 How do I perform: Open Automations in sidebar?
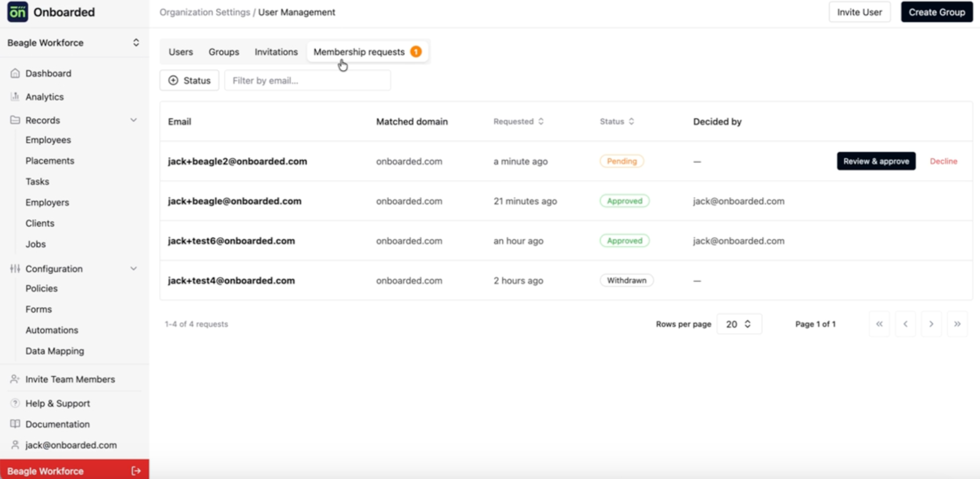click(x=52, y=330)
